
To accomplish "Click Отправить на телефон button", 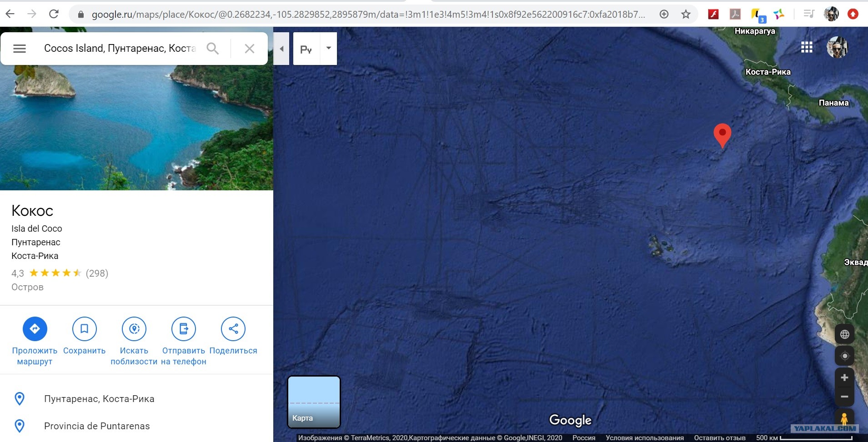I will [x=184, y=342].
